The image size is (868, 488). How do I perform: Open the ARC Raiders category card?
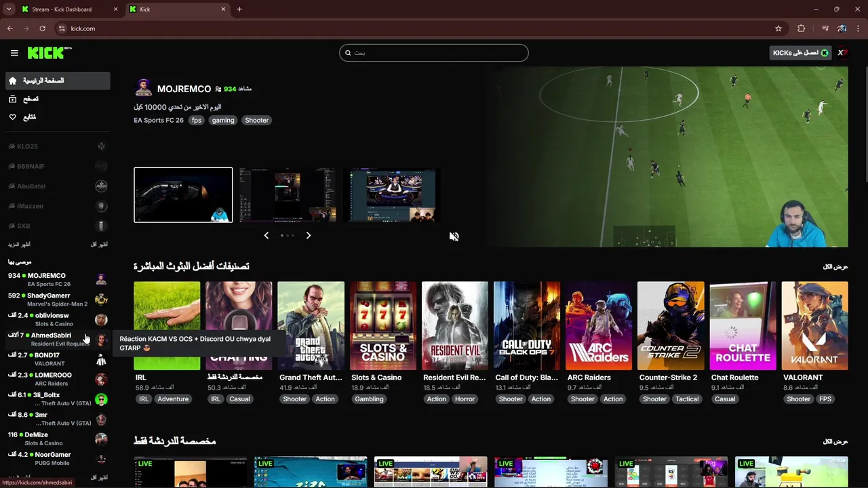coord(599,325)
